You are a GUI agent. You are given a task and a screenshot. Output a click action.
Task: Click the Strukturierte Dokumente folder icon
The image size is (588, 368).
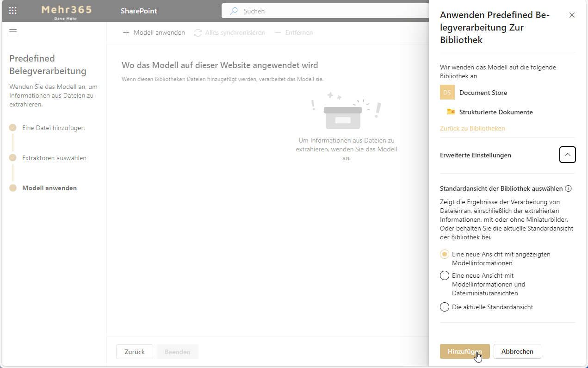point(451,112)
